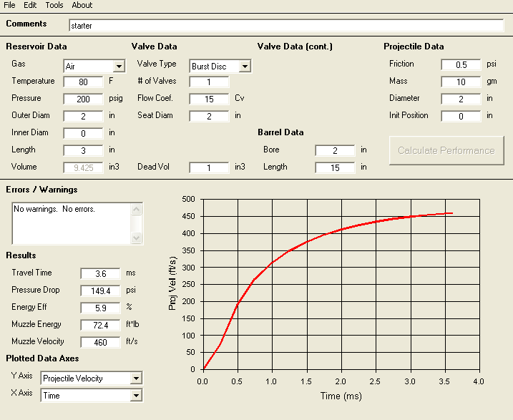Click the reservoir Temperature input field
This screenshot has width=513, height=420.
pyautogui.click(x=83, y=82)
